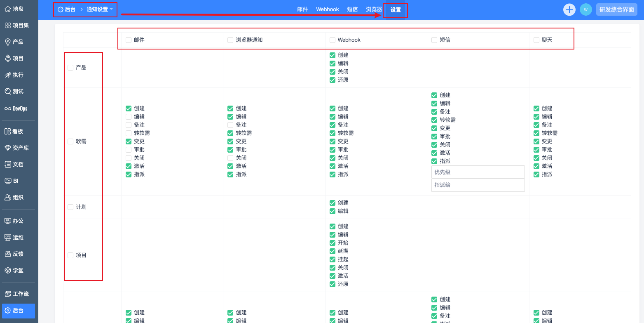Open the 资产库 diamond icon
The image size is (644, 323).
point(7,148)
